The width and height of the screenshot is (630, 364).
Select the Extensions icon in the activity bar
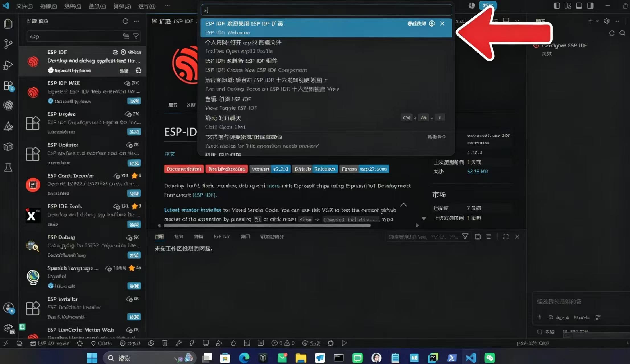click(x=8, y=86)
